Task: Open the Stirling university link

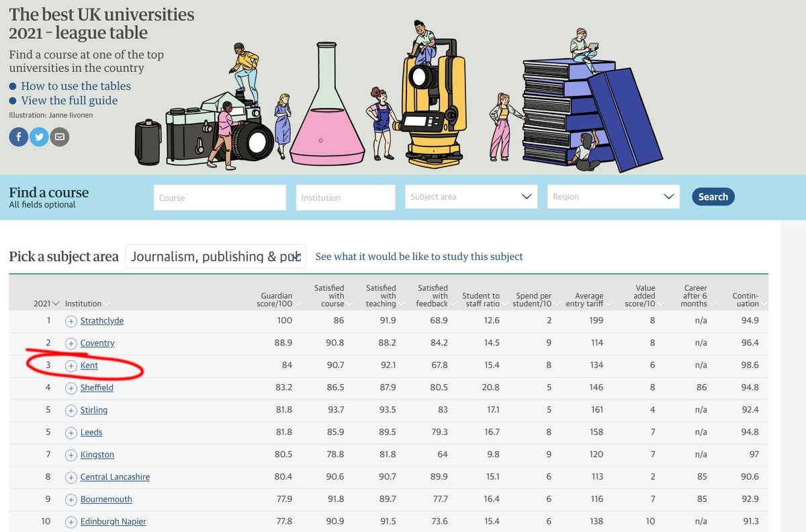Action: 94,410
